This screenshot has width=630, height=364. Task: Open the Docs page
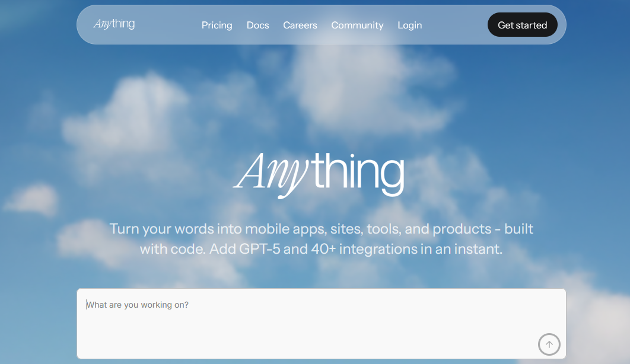point(257,25)
